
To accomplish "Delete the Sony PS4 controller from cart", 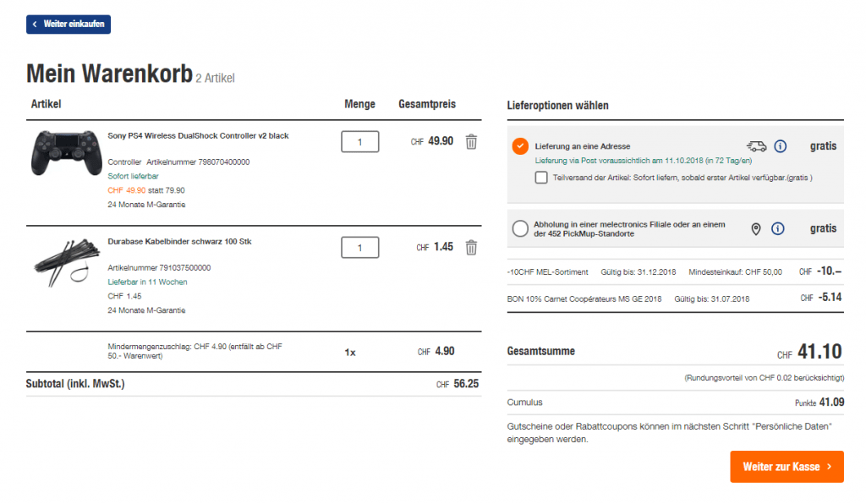I will click(472, 142).
